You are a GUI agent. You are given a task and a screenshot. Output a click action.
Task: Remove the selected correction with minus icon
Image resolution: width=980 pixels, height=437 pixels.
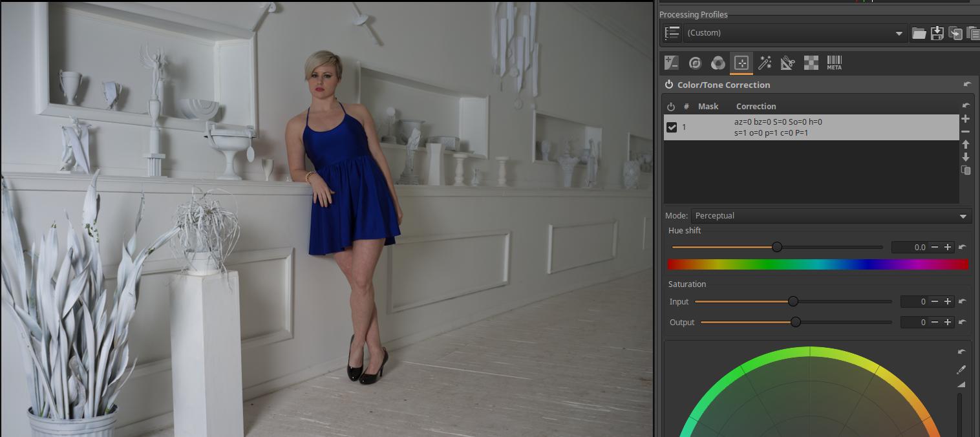[966, 132]
